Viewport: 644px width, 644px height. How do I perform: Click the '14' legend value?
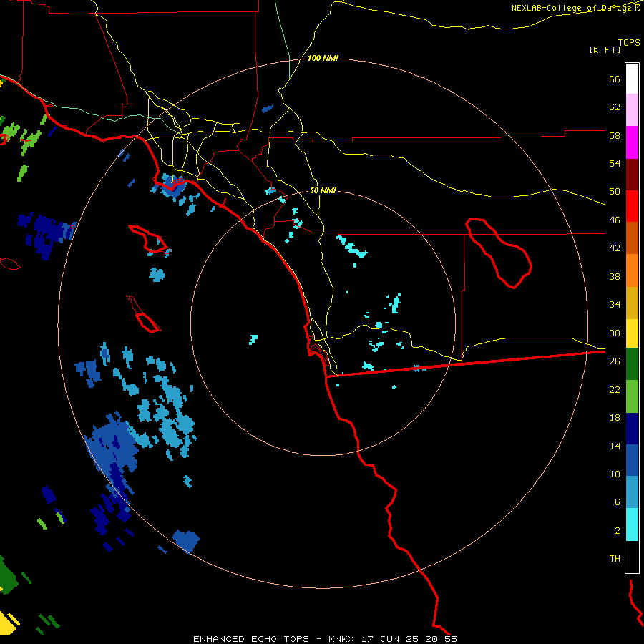point(615,446)
